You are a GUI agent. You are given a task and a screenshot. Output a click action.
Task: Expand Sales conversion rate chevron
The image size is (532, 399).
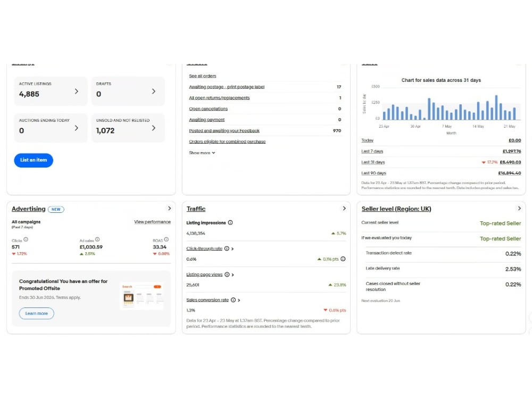click(239, 300)
